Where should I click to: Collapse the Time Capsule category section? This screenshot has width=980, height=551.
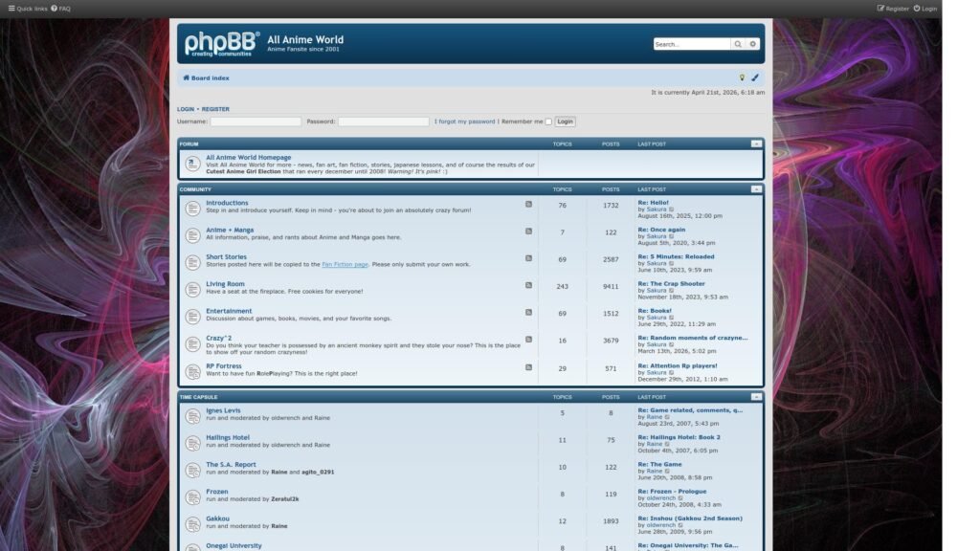[x=756, y=397]
